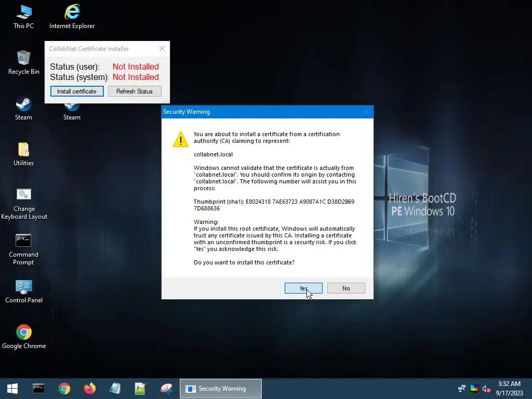Close the Security Warning dialog
Image resolution: width=532 pixels, height=399 pixels.
(x=365, y=112)
